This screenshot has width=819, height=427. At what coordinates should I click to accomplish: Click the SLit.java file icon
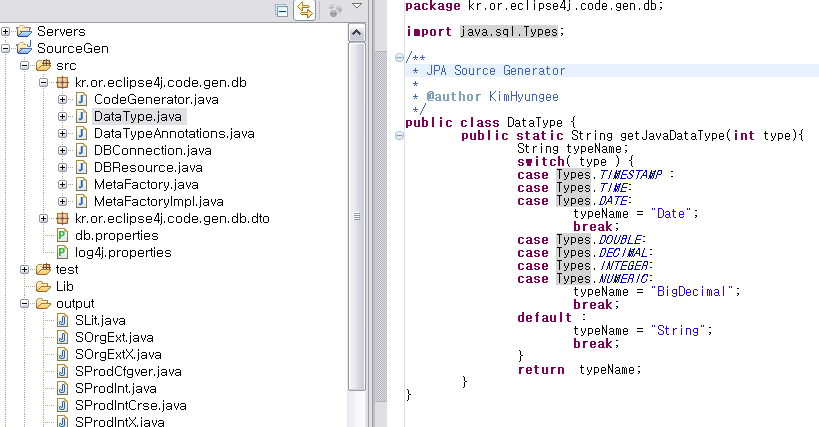(63, 320)
